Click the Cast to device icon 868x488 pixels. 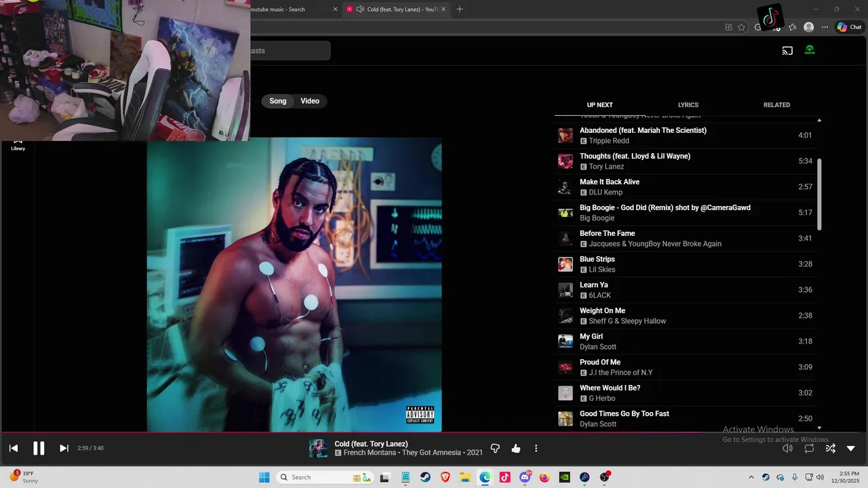787,51
